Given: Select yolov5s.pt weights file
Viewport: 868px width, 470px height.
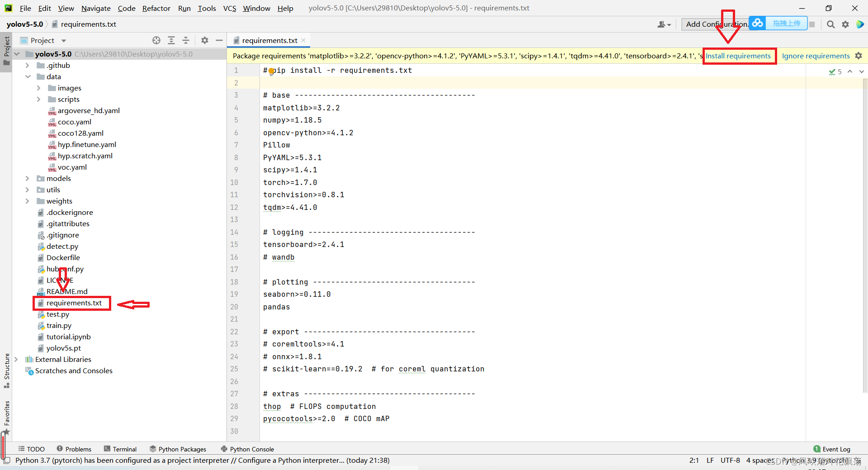Looking at the screenshot, I should tap(64, 348).
